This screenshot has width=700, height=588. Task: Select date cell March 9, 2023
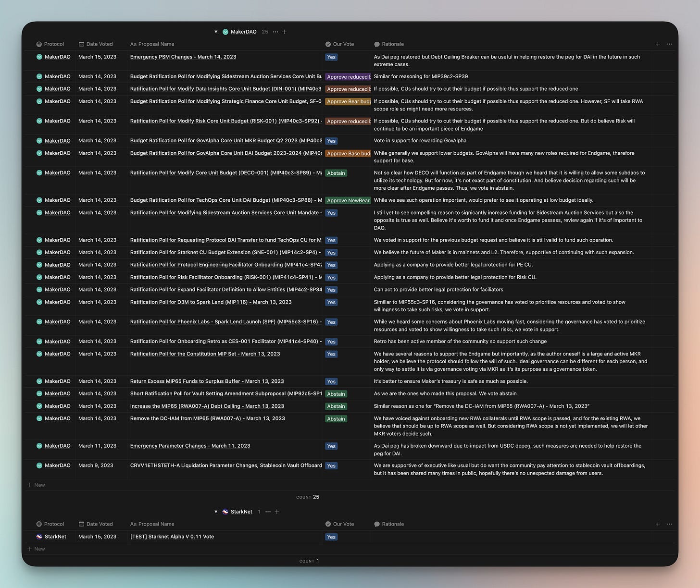click(96, 465)
